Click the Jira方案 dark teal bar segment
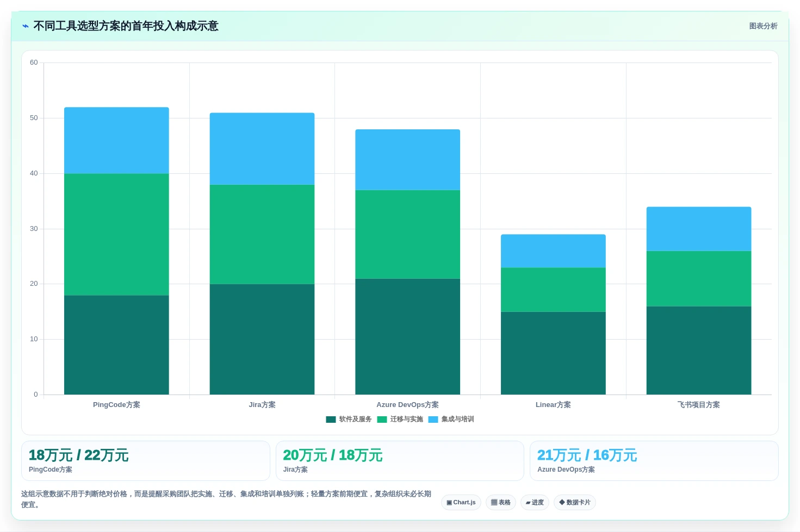This screenshot has height=532, width=800. (x=262, y=340)
